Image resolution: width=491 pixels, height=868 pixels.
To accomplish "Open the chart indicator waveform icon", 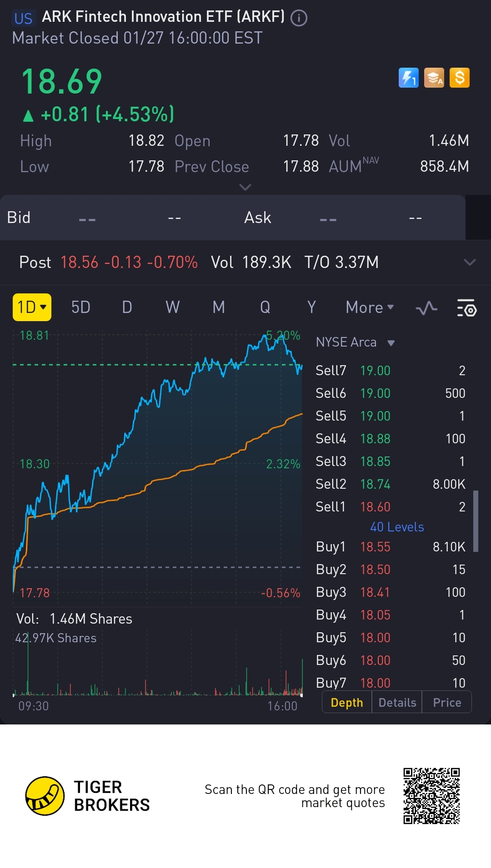I will tap(426, 308).
